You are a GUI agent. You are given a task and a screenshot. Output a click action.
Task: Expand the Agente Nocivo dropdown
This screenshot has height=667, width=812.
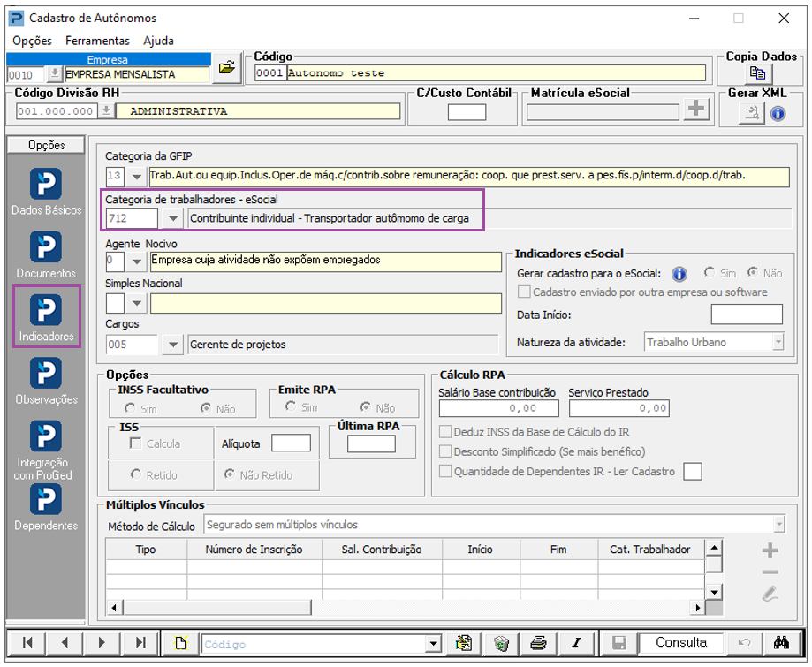pyautogui.click(x=136, y=261)
